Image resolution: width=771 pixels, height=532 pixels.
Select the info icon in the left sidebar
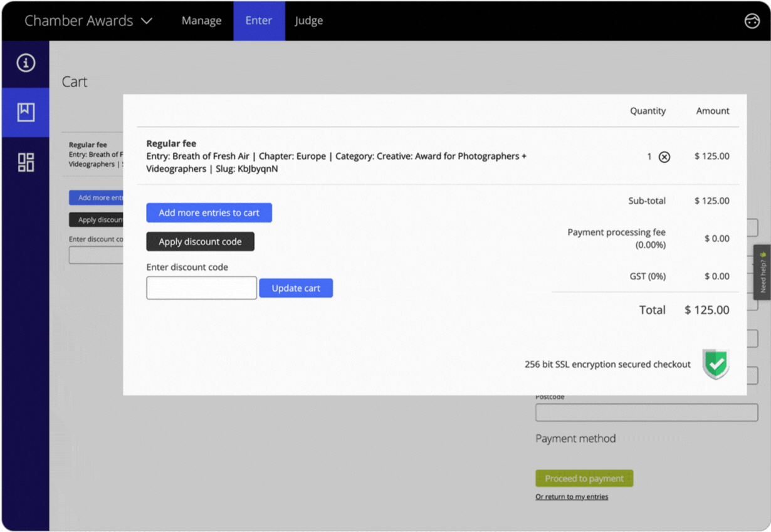tap(26, 63)
